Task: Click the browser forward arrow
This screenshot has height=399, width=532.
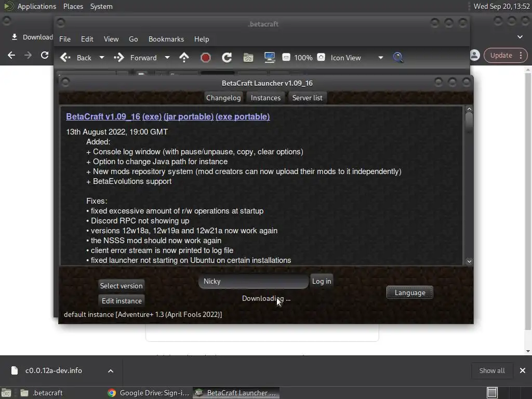Action: pyautogui.click(x=28, y=55)
